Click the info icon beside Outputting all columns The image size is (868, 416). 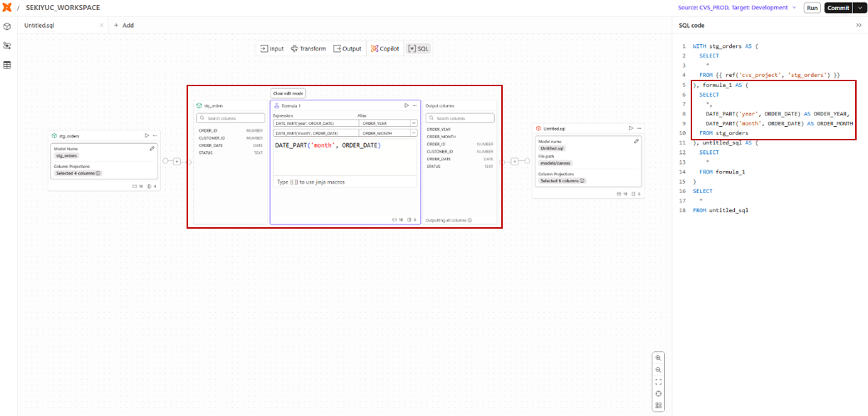pyautogui.click(x=470, y=221)
